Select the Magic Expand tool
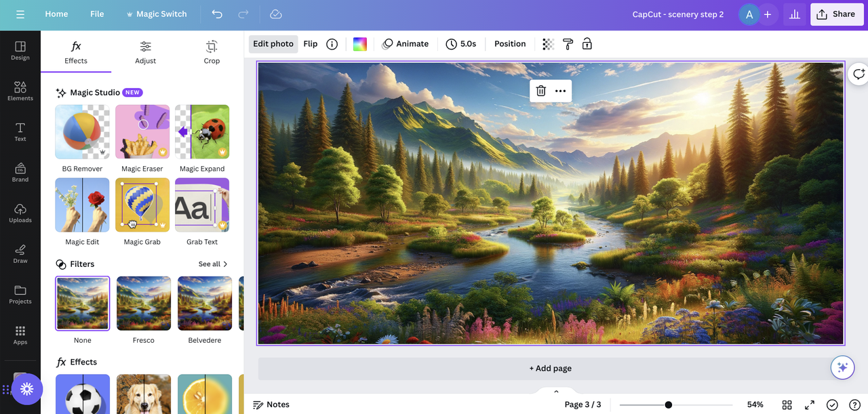Screen dimensions: 868x414 coord(202,132)
